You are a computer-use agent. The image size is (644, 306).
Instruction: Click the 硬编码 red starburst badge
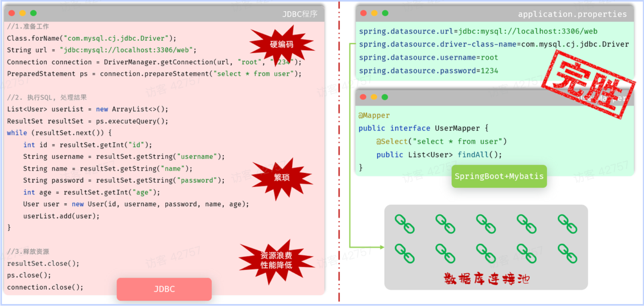tap(282, 44)
